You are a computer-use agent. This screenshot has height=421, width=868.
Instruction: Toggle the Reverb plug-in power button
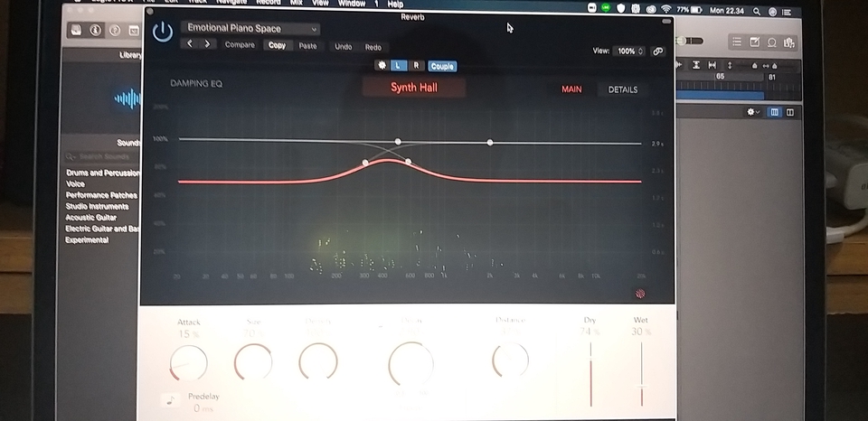point(163,32)
